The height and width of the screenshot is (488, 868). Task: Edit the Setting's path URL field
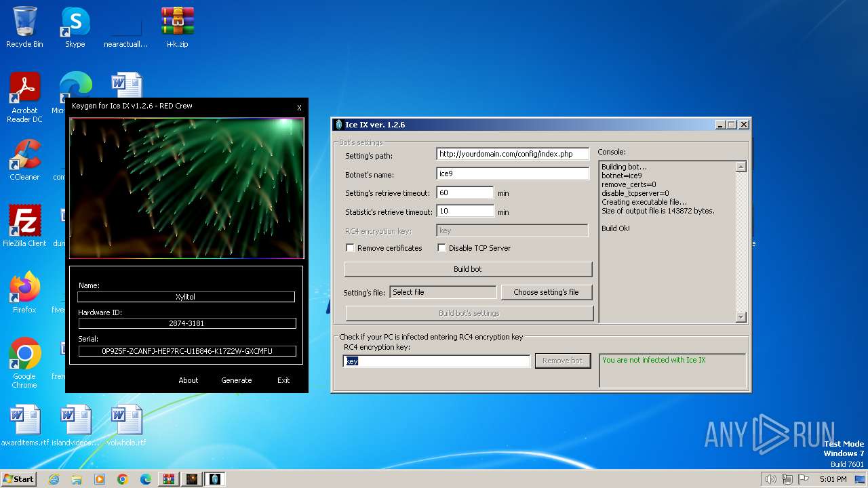point(513,155)
